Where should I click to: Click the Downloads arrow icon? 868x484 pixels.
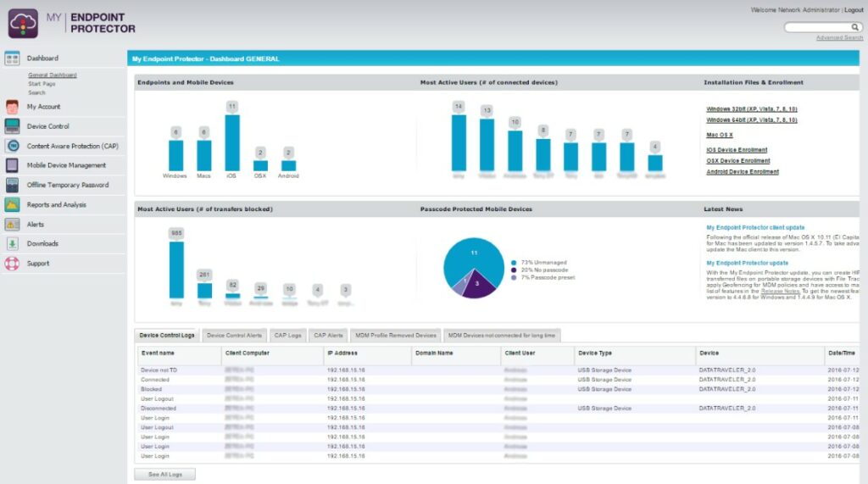point(12,244)
